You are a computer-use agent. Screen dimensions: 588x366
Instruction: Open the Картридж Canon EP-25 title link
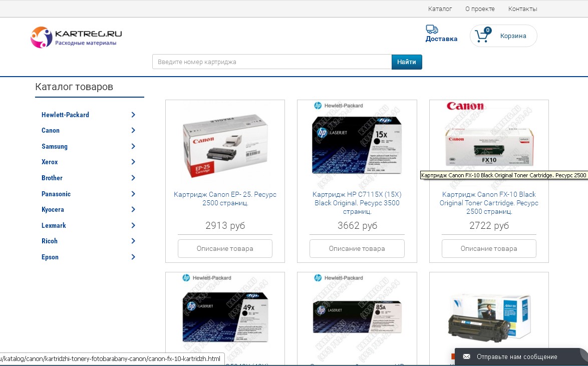click(225, 199)
